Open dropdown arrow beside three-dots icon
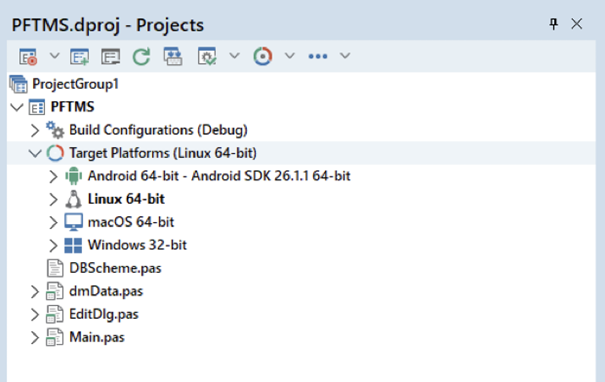Image resolution: width=605 pixels, height=382 pixels. pyautogui.click(x=345, y=56)
